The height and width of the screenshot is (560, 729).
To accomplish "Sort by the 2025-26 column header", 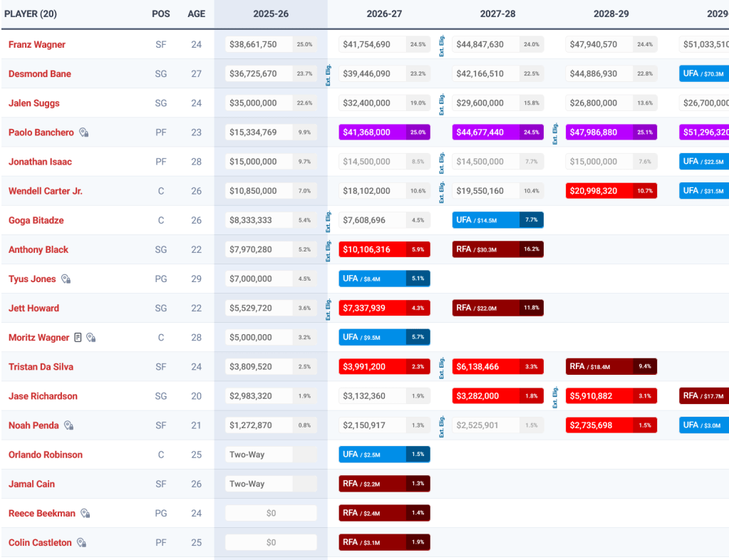I will point(271,14).
